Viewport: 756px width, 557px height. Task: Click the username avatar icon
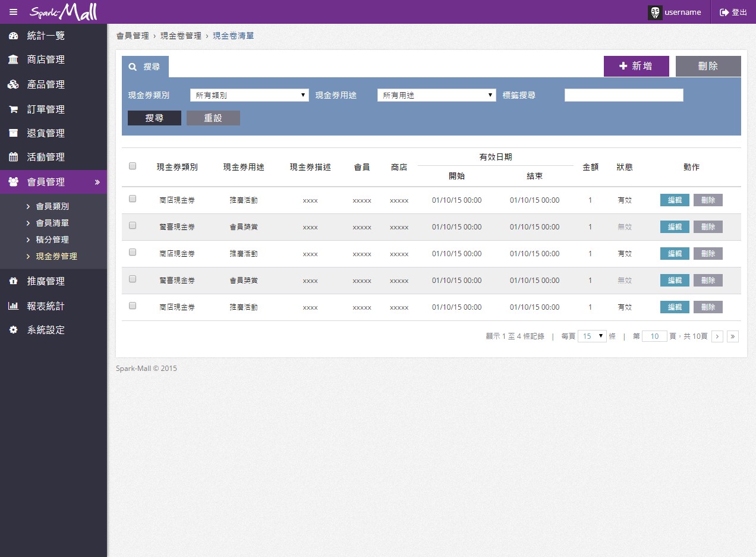(655, 12)
